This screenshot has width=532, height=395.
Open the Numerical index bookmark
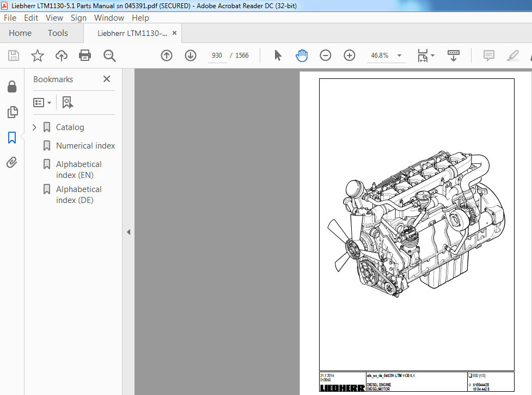[x=85, y=145]
